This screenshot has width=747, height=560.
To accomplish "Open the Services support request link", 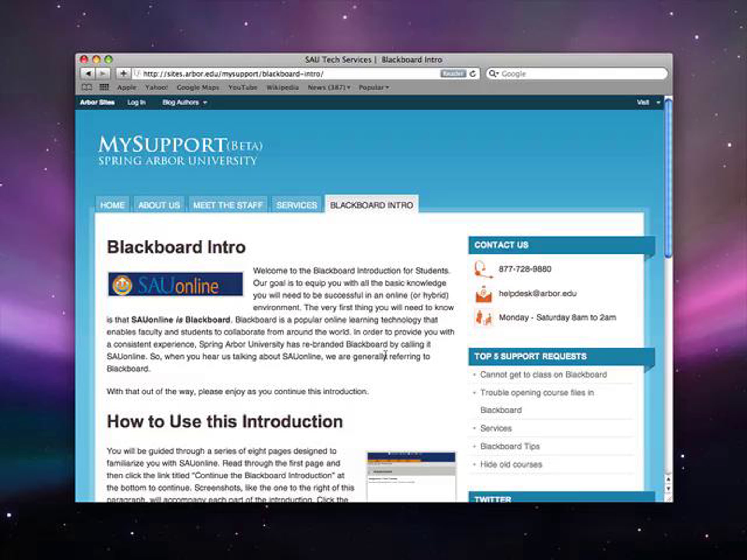I will (496, 428).
